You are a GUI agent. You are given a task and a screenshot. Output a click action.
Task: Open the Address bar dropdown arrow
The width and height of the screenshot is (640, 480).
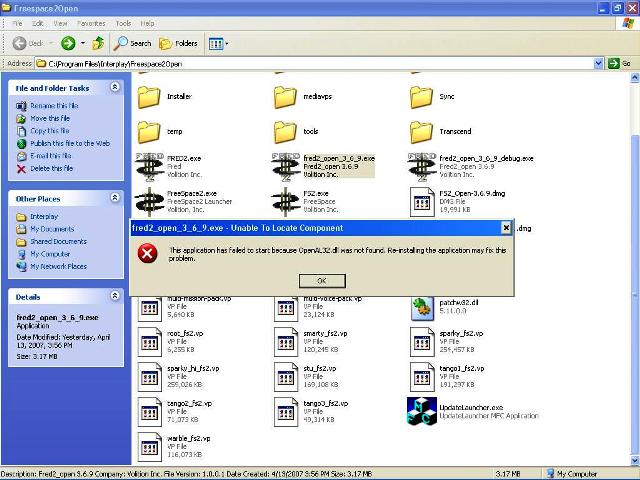(598, 64)
